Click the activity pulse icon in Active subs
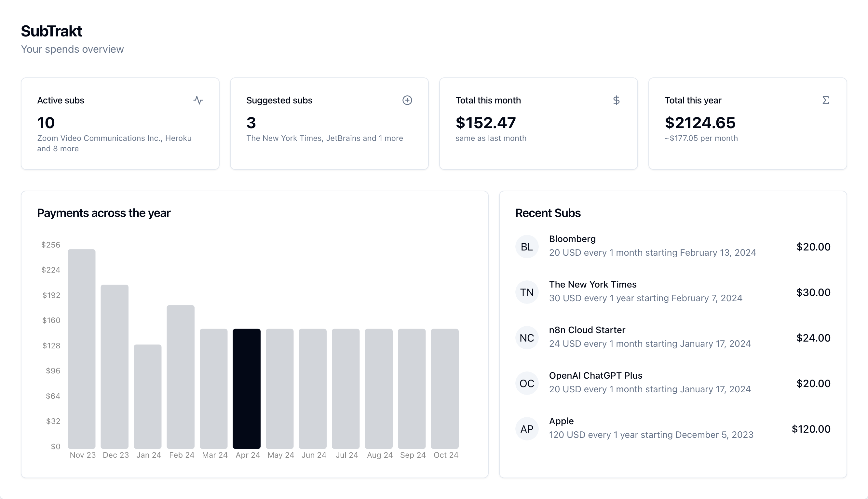This screenshot has width=868, height=499. coord(198,101)
